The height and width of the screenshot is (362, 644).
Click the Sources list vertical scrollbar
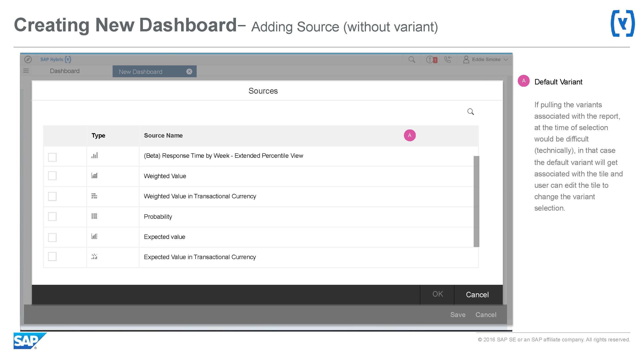[x=476, y=201]
